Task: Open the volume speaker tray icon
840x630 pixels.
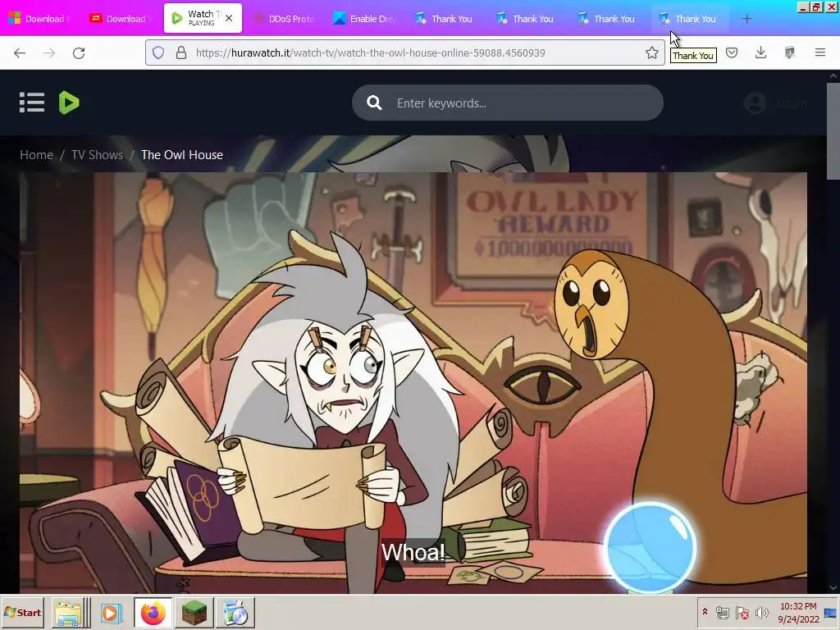Action: tap(761, 612)
